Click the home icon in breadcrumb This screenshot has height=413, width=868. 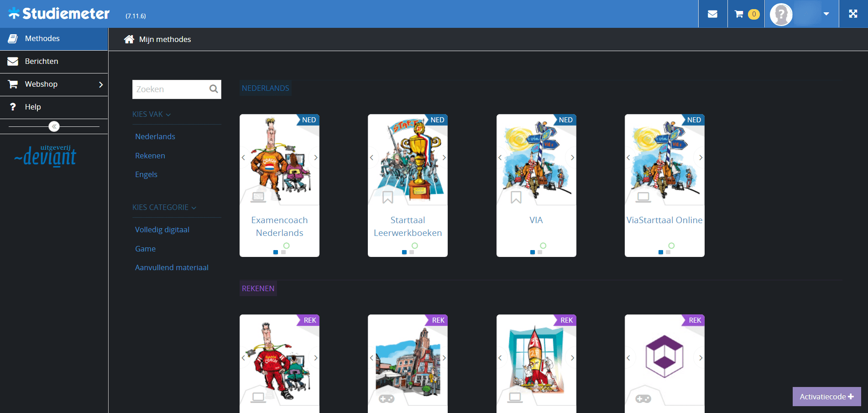pos(129,39)
